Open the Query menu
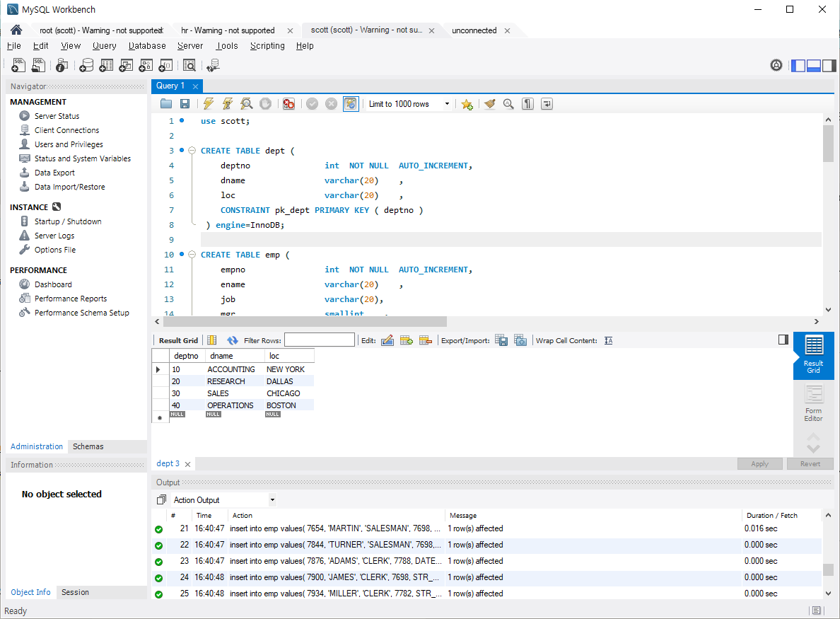 tap(105, 45)
